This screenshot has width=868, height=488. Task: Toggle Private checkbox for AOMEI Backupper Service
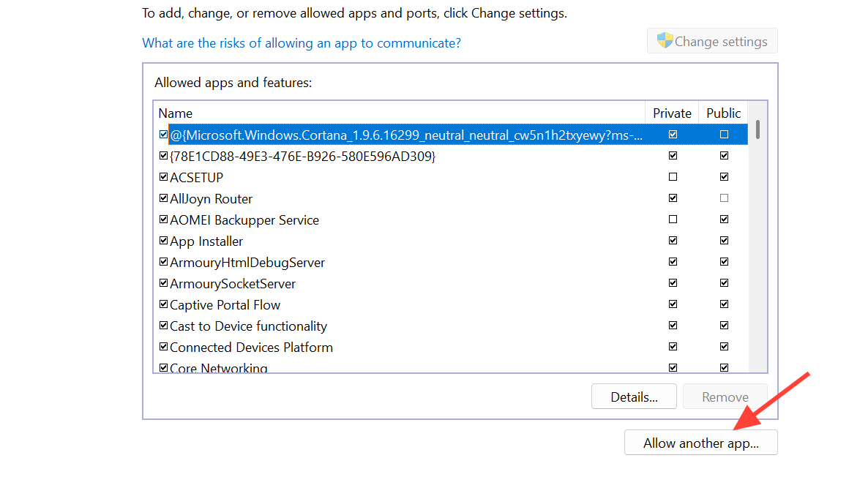coord(673,219)
